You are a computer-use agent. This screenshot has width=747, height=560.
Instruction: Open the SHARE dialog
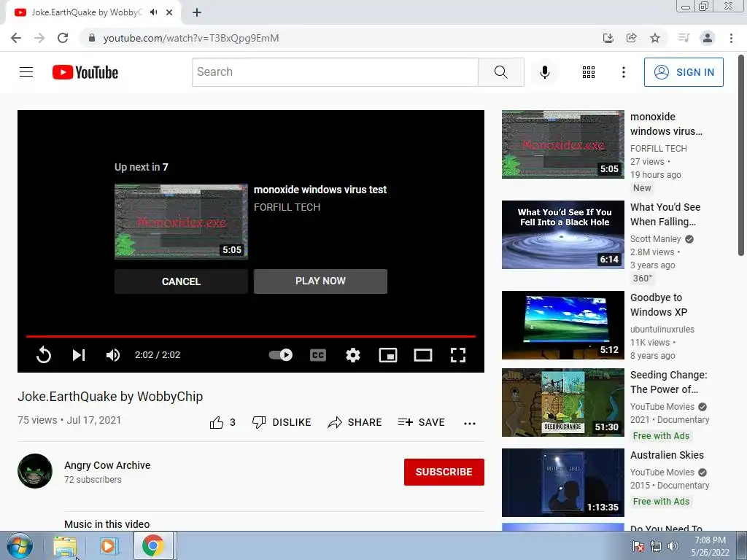(355, 422)
